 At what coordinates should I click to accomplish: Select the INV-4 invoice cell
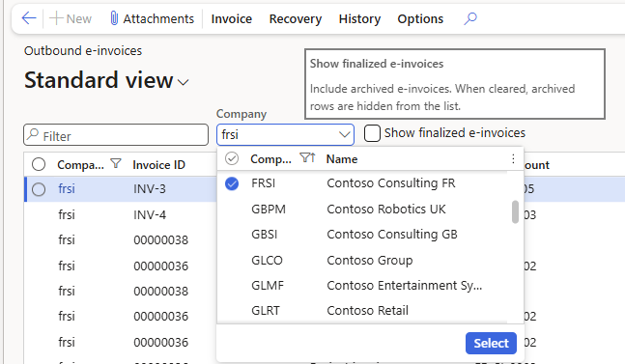150,215
